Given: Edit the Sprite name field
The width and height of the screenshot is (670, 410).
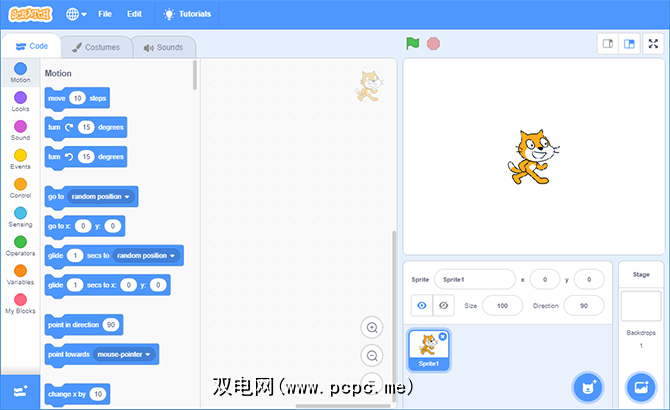Looking at the screenshot, I should point(475,279).
